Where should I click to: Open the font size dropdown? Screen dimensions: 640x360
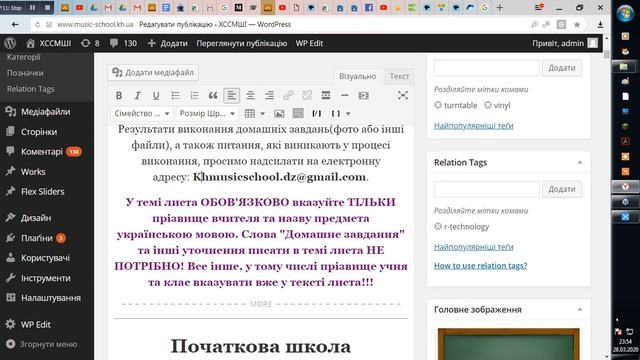click(207, 113)
